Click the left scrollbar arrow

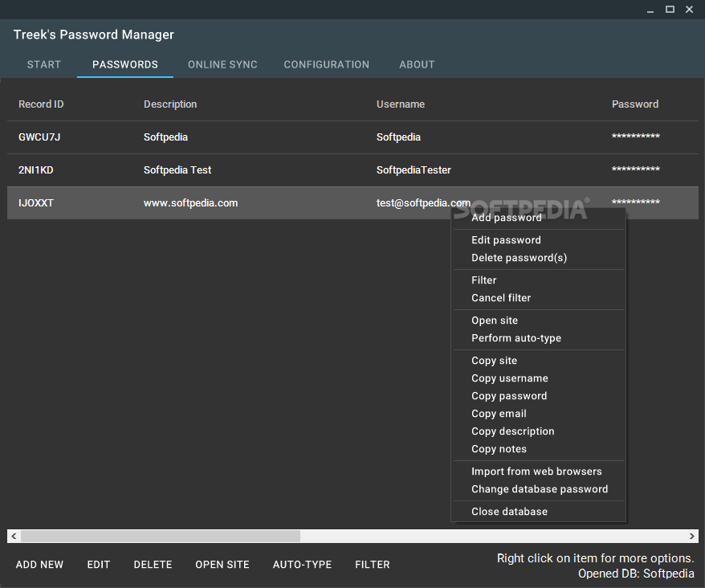pos(14,537)
